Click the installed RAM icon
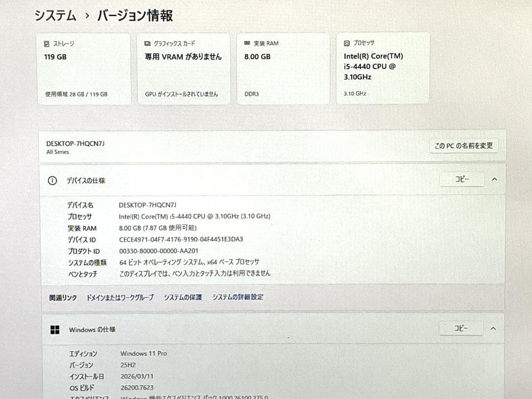This screenshot has width=532, height=399. (x=247, y=43)
